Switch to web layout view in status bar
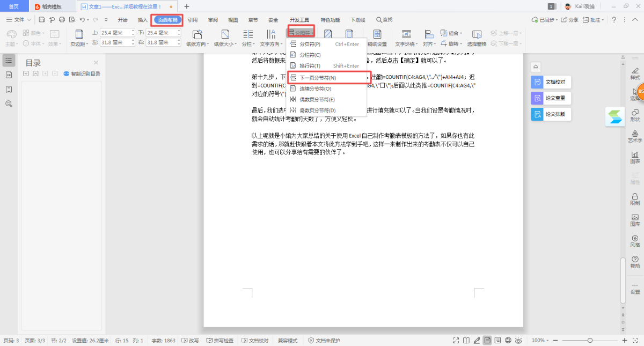This screenshot has width=644, height=346. click(x=508, y=341)
